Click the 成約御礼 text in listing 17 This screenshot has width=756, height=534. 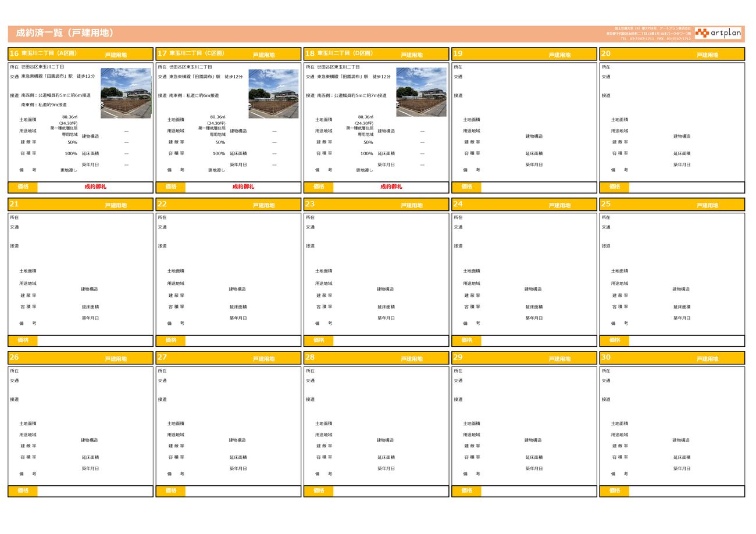[243, 187]
